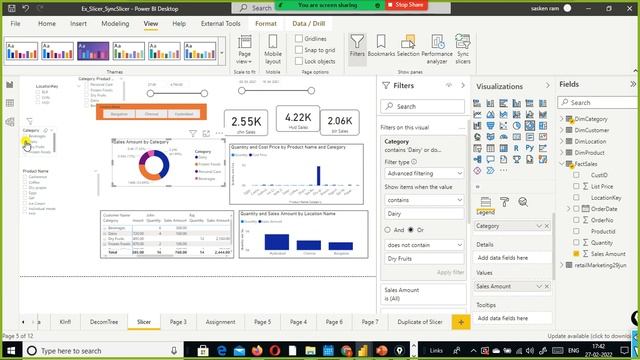Image resolution: width=640 pixels, height=360 pixels.
Task: Select the pie chart visualization
Action: pyautogui.click(x=517, y=126)
